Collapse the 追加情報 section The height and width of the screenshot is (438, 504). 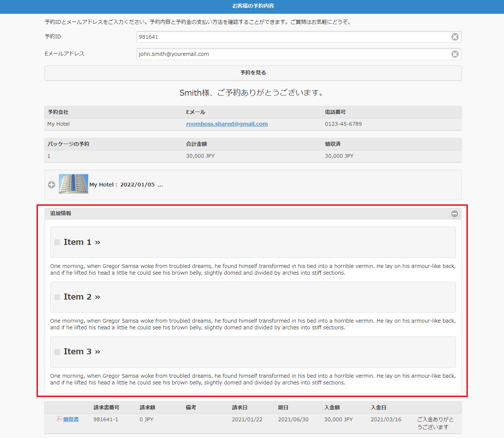tap(454, 214)
